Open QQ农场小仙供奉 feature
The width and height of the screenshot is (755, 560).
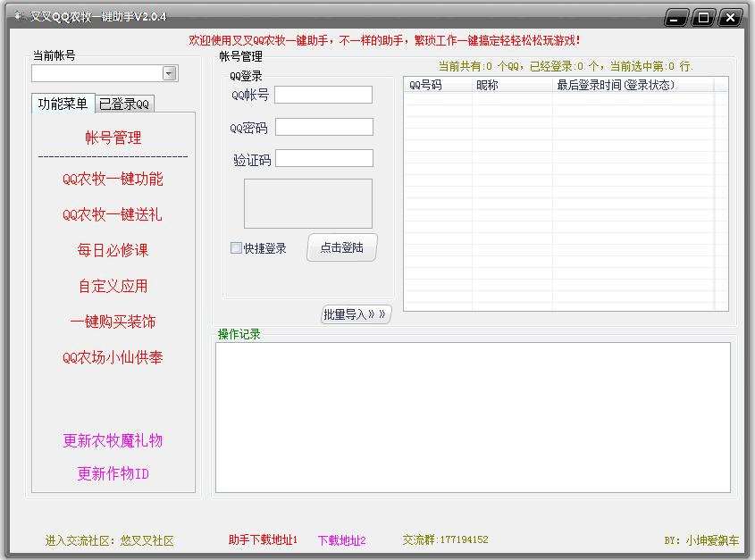(x=113, y=357)
